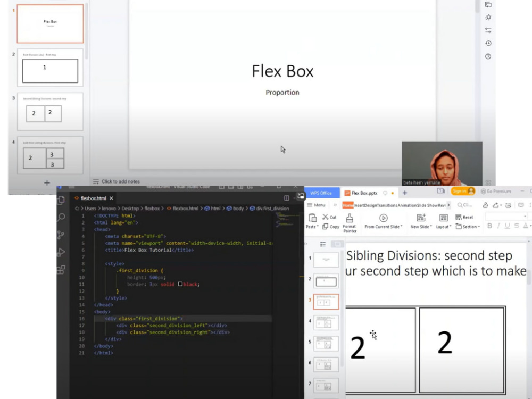
Task: Click the New Slide icon
Action: (421, 218)
